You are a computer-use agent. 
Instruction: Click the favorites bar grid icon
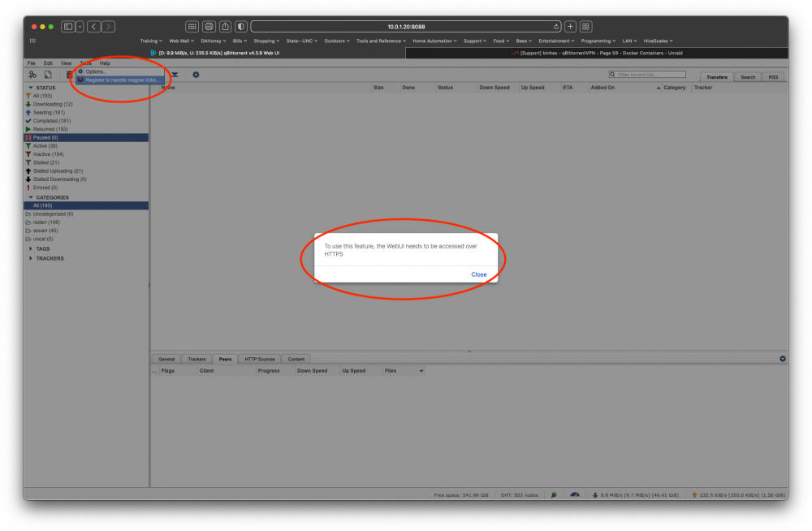coord(32,41)
